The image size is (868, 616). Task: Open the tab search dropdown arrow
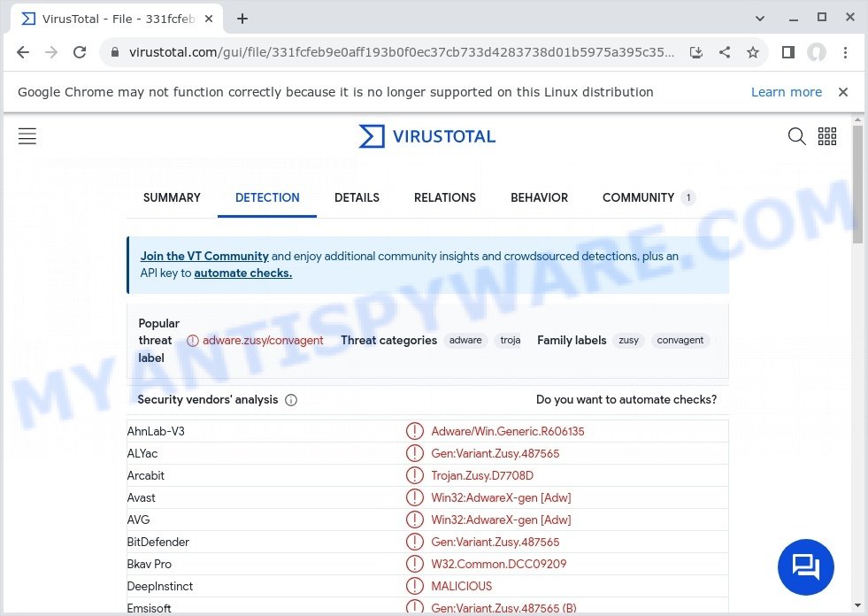(x=760, y=19)
